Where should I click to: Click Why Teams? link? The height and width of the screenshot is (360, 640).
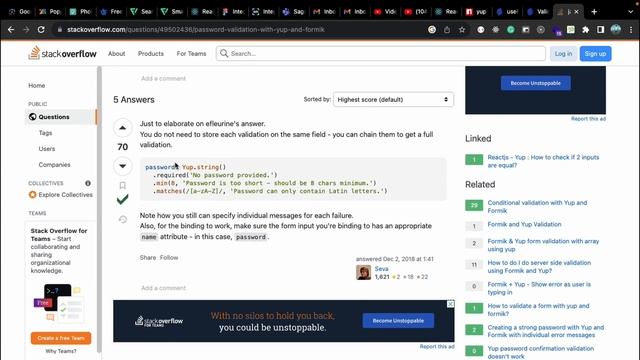pos(61,351)
